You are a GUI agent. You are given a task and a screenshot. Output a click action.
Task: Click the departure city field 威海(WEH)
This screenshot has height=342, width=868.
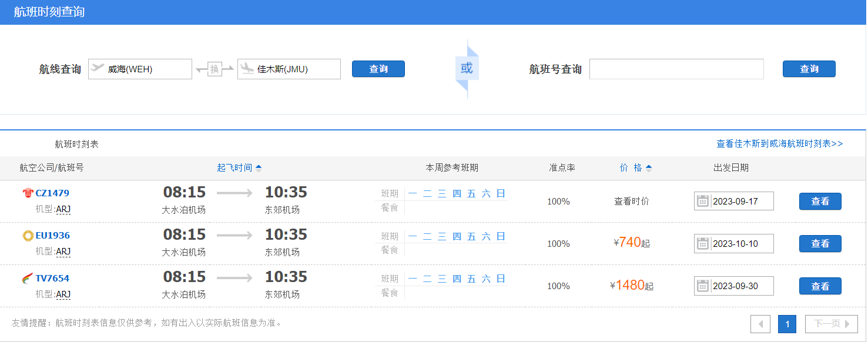point(140,69)
